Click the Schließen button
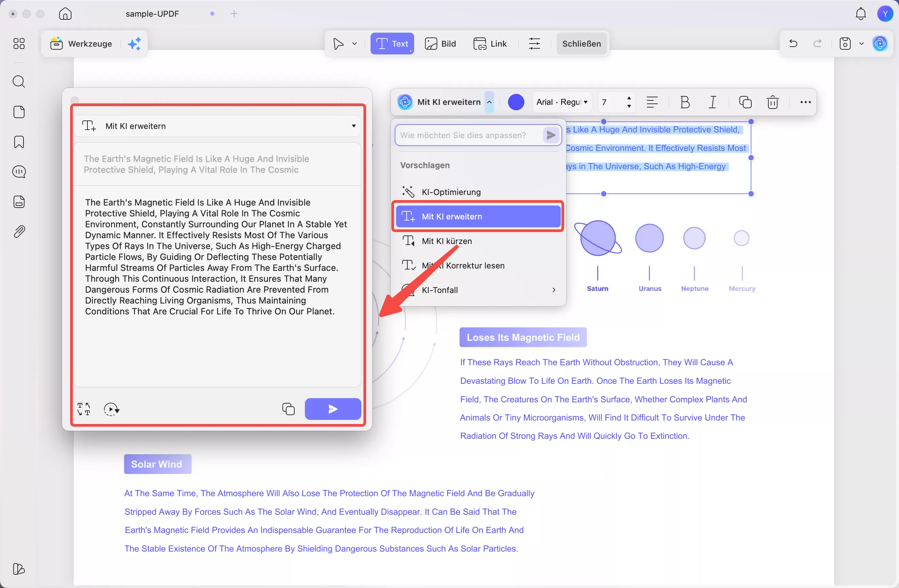 581,44
